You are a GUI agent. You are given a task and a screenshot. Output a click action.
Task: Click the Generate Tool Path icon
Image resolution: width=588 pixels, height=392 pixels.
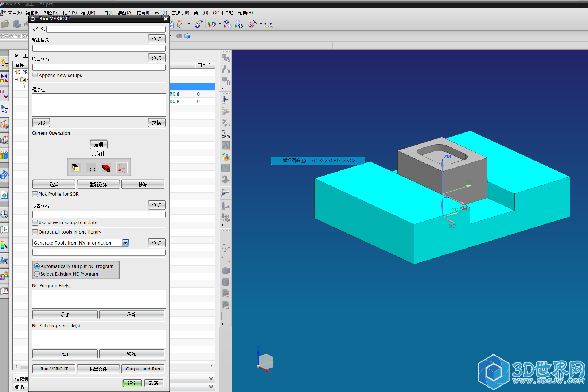coord(226,100)
